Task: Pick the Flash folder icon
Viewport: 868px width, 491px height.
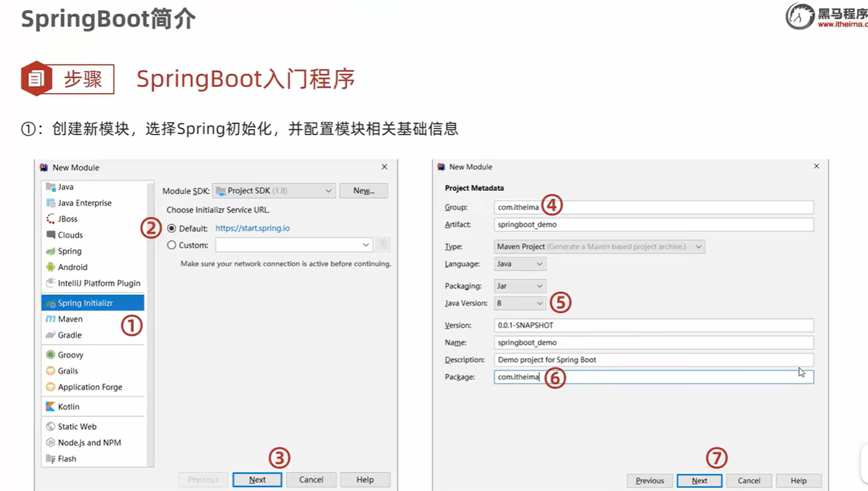Action: [x=51, y=459]
